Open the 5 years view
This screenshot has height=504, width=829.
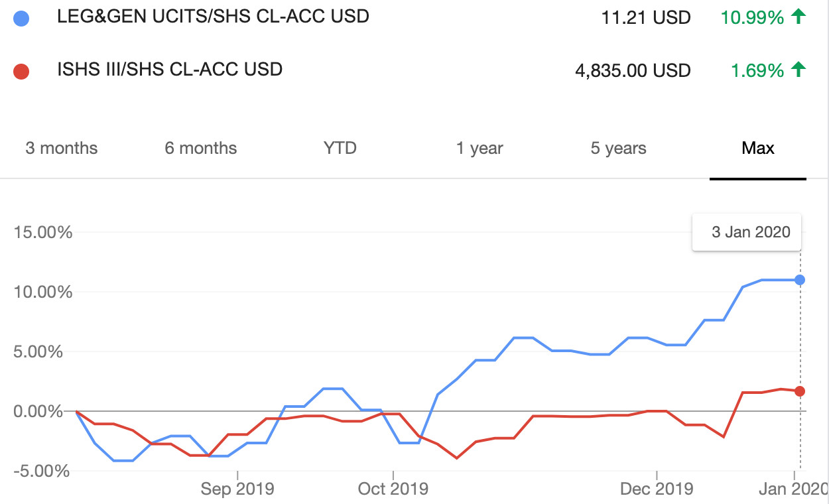[617, 149]
